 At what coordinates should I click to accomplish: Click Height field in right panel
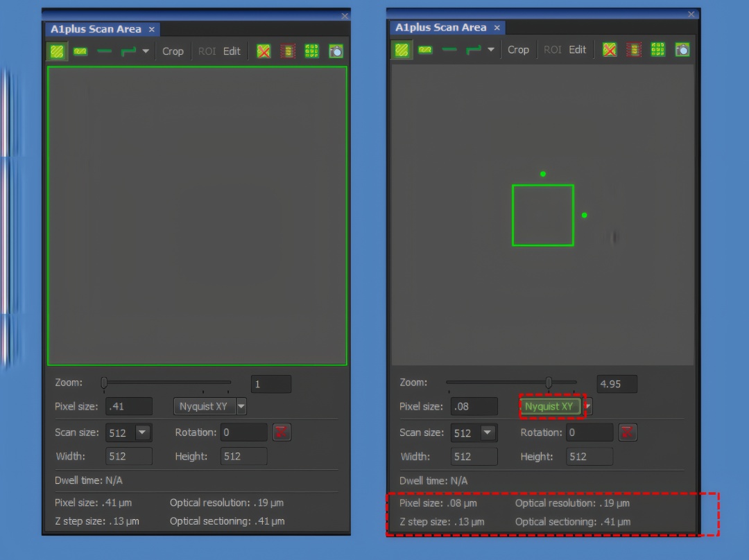[589, 457]
